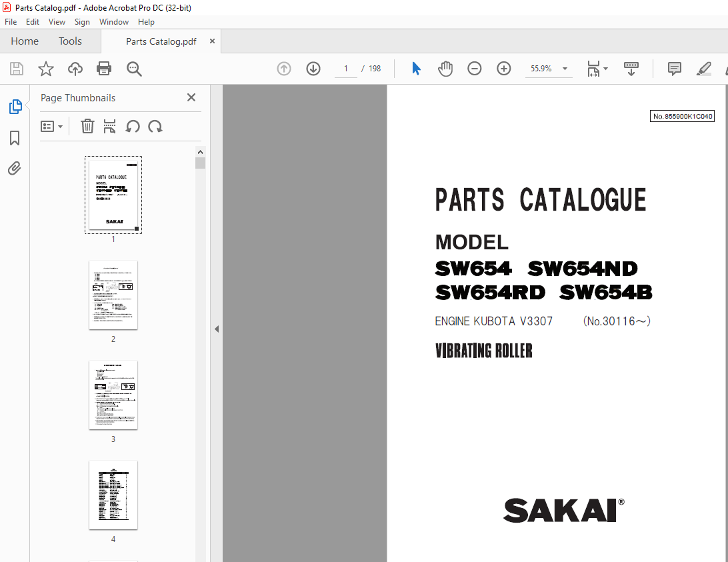The height and width of the screenshot is (562, 728).
Task: Print the document using printer icon
Action: point(104,69)
